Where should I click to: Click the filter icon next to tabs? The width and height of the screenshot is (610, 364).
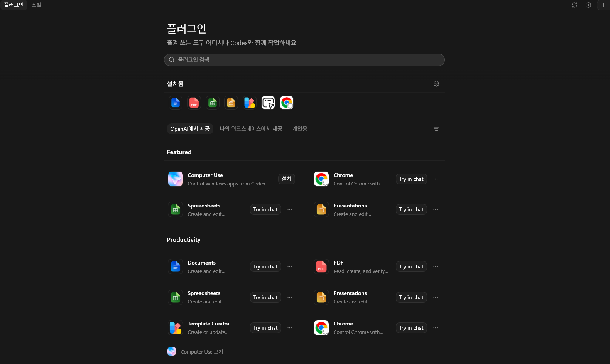[x=436, y=129]
